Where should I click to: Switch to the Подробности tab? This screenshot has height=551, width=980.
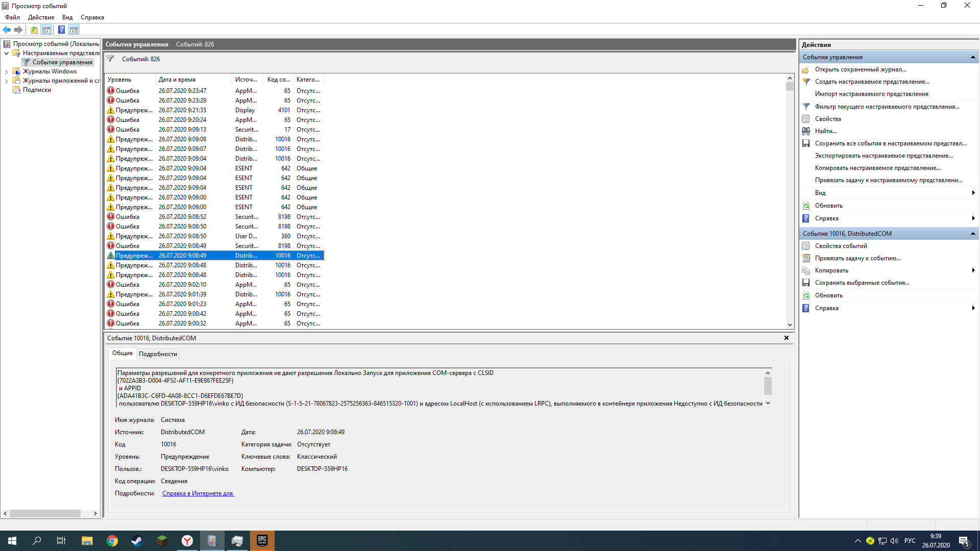pos(158,354)
